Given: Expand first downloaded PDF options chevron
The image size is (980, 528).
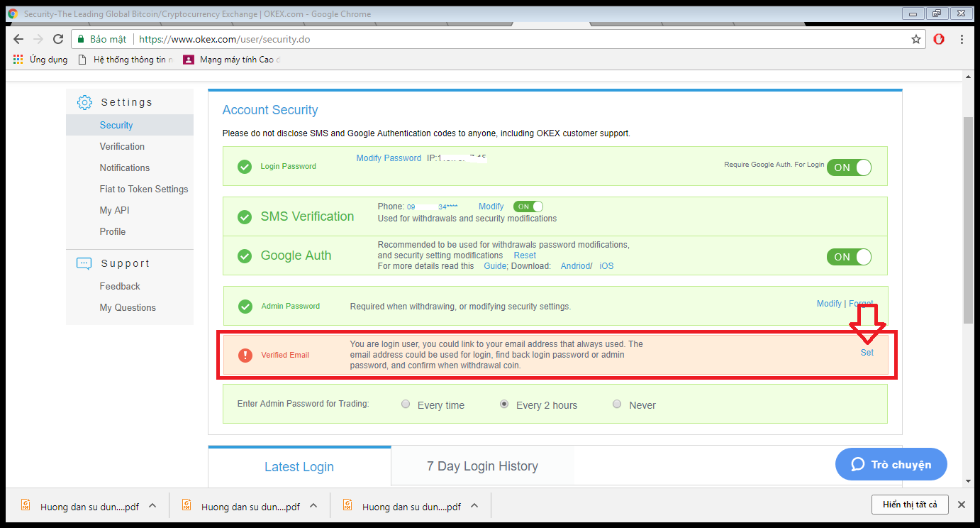Looking at the screenshot, I should (152, 506).
